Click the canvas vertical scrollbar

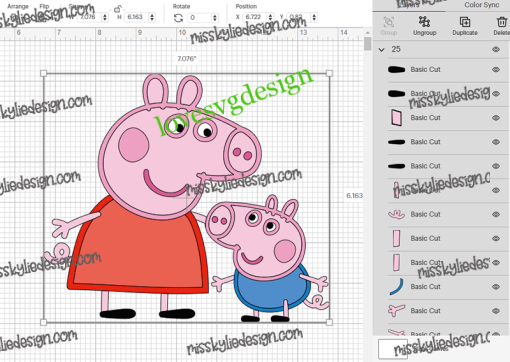click(x=367, y=44)
